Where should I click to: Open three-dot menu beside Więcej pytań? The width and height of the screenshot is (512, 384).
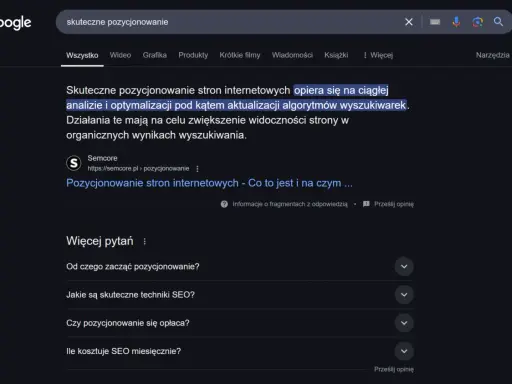[145, 241]
